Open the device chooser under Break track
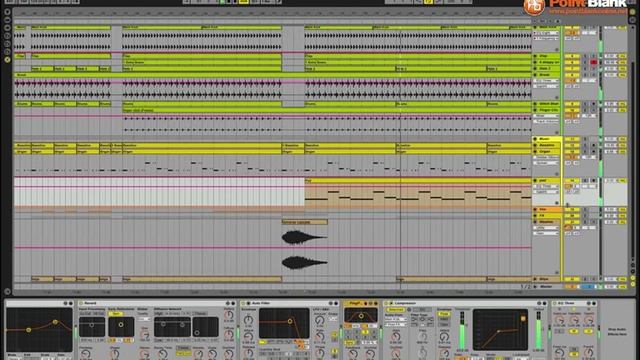 (546, 81)
